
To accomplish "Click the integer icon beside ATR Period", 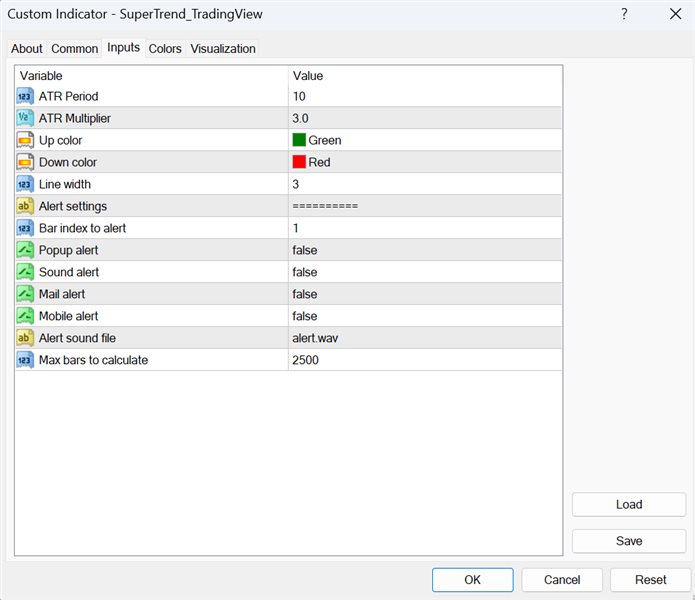I will (25, 96).
